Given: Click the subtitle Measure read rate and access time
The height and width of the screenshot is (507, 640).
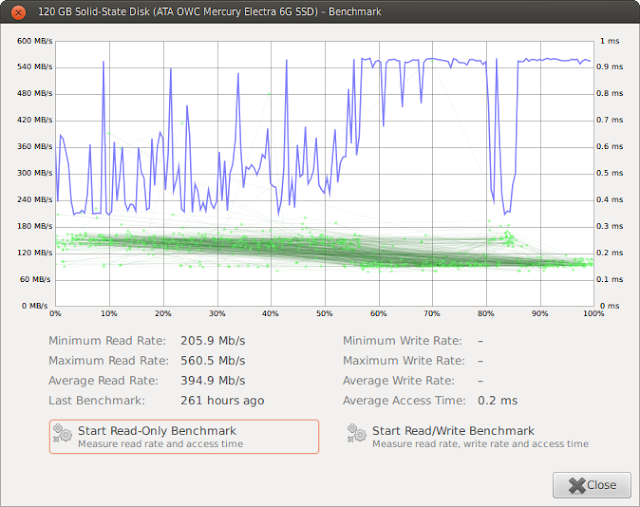Looking at the screenshot, I should (x=160, y=444).
